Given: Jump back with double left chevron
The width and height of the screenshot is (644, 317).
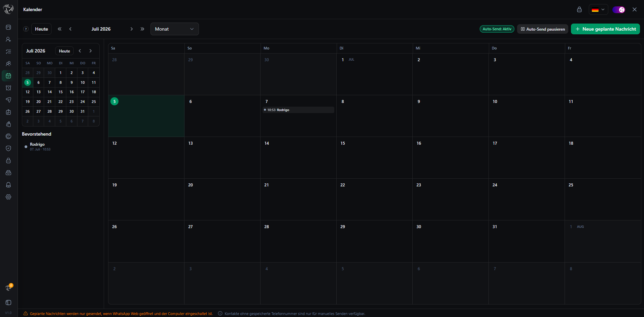Looking at the screenshot, I should pos(60,29).
